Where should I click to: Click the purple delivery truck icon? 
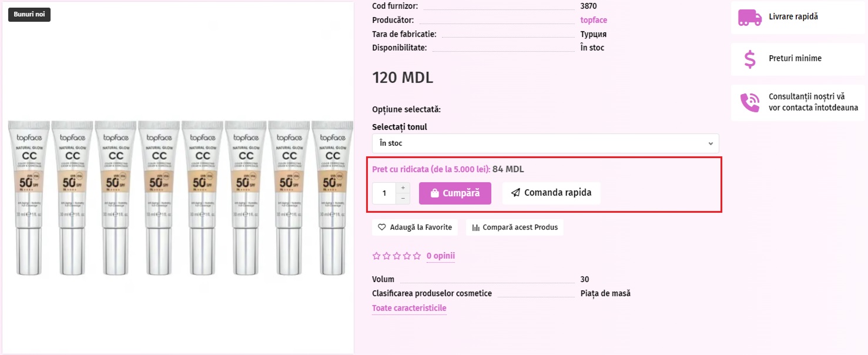(750, 17)
